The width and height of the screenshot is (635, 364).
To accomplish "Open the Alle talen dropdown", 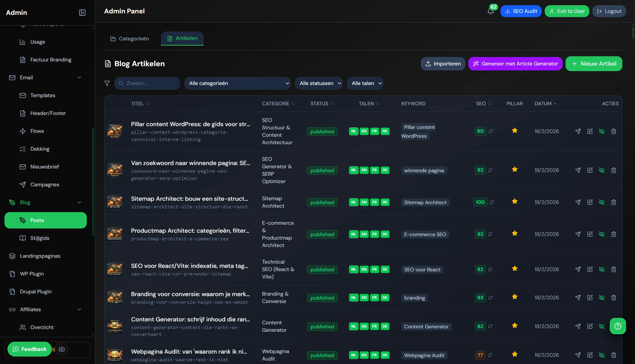I will pos(365,83).
